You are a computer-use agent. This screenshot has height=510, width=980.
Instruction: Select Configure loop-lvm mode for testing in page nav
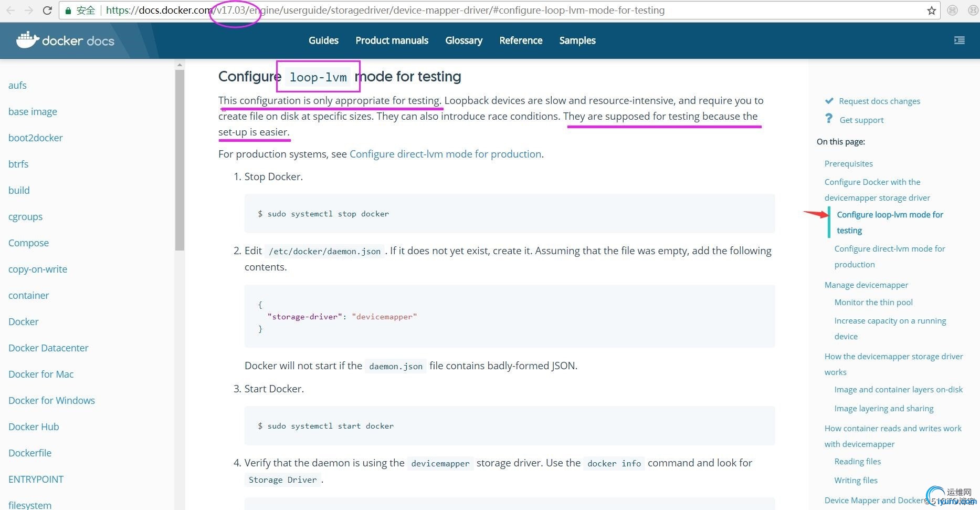coord(890,222)
